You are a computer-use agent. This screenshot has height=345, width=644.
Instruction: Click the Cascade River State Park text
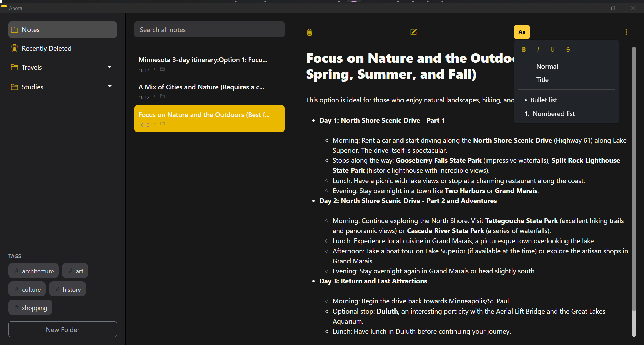pyautogui.click(x=445, y=231)
